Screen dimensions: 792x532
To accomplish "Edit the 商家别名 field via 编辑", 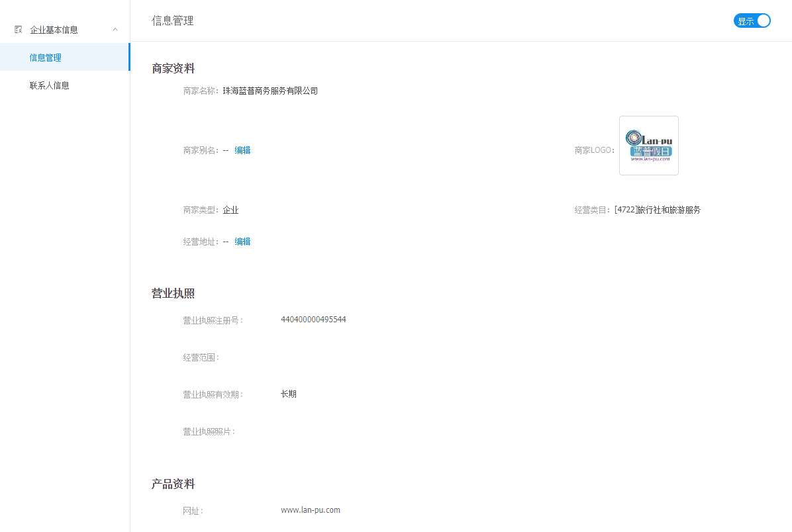I will click(x=242, y=150).
